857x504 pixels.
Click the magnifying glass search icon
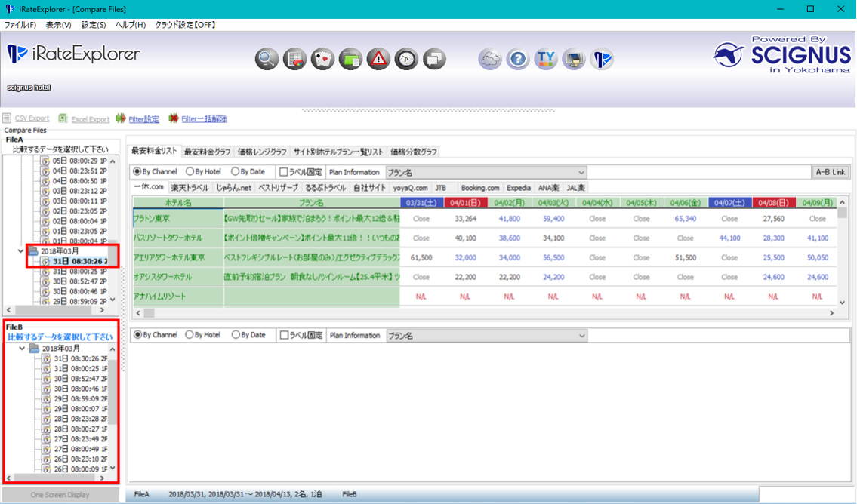[267, 59]
